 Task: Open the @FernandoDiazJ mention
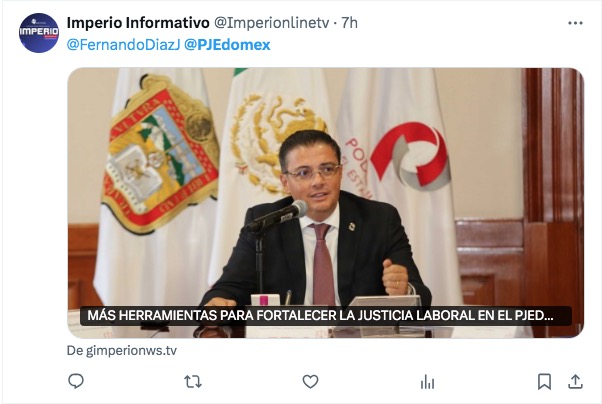(x=123, y=45)
